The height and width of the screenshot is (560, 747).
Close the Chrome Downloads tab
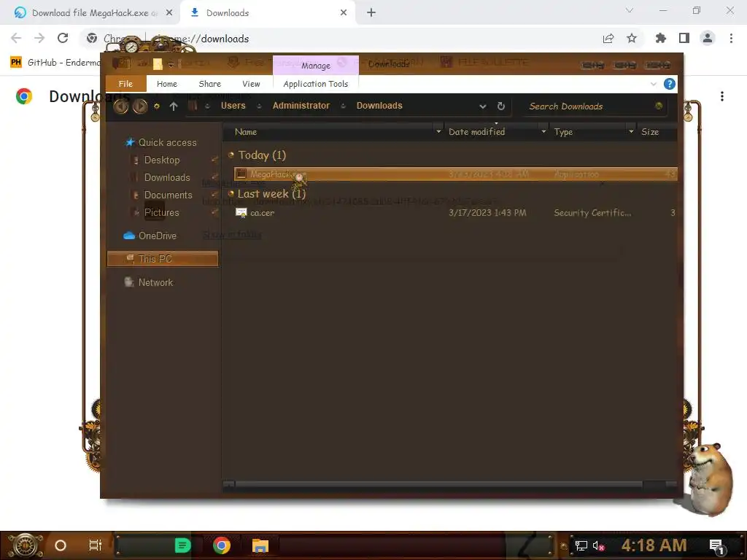(344, 13)
